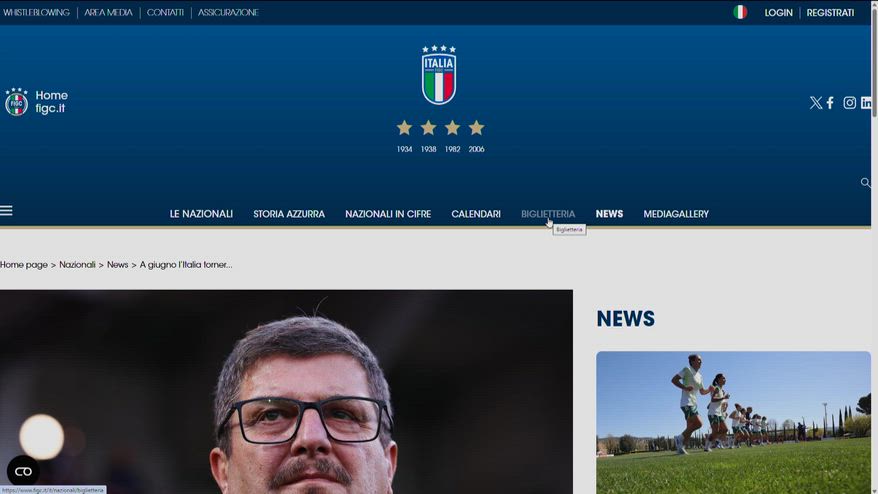Image resolution: width=878 pixels, height=494 pixels.
Task: Click Nazionali in the breadcrumb
Action: [x=77, y=265]
